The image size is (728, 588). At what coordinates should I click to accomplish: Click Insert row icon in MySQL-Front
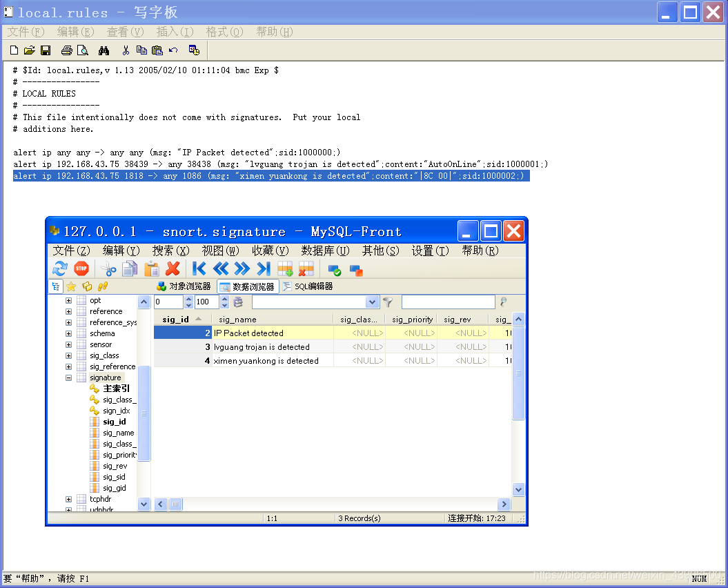[x=285, y=268]
